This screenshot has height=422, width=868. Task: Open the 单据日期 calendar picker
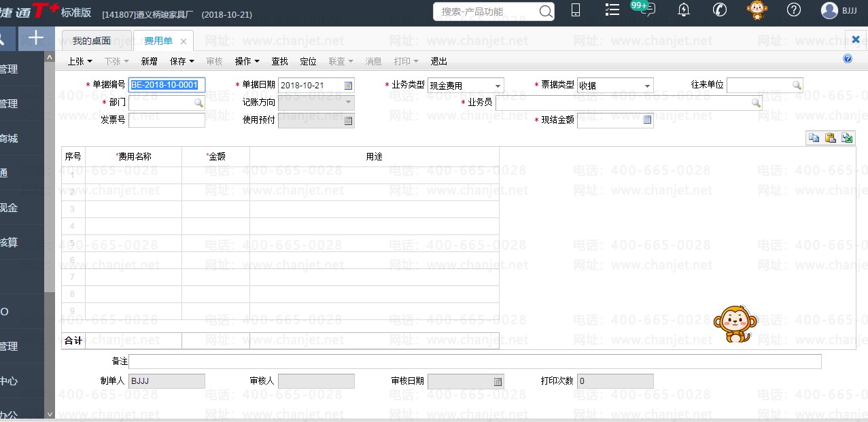[x=349, y=86]
